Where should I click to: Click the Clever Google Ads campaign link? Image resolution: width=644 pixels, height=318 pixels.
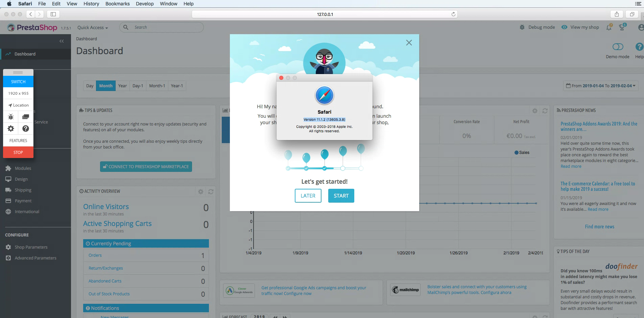coord(313,291)
